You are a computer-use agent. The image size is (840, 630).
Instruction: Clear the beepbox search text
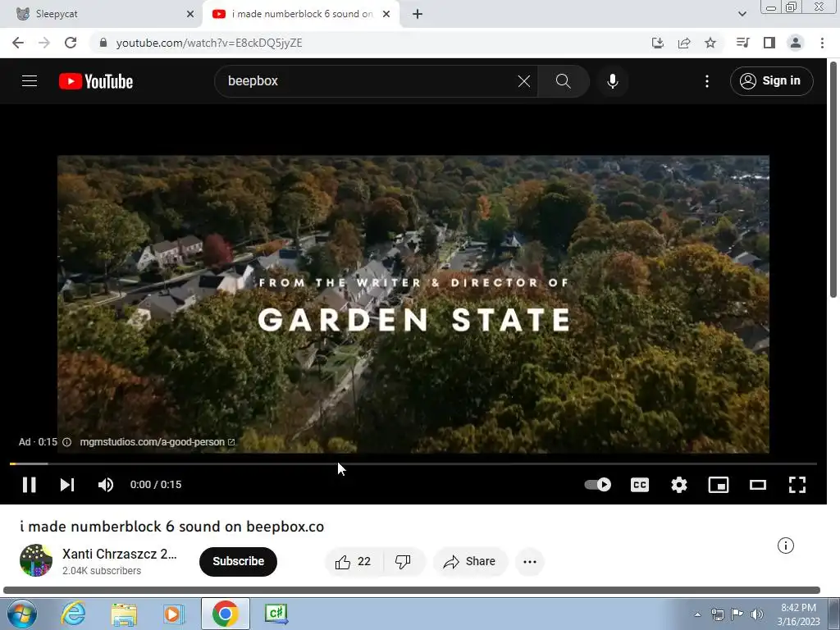(x=524, y=81)
